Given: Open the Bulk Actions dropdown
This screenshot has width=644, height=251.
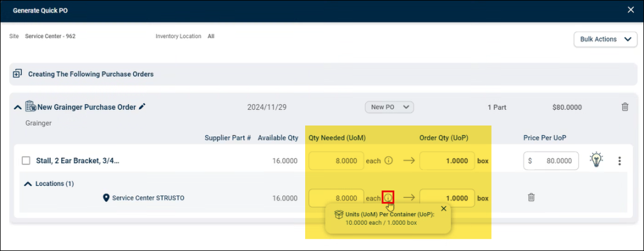Looking at the screenshot, I should pyautogui.click(x=605, y=39).
